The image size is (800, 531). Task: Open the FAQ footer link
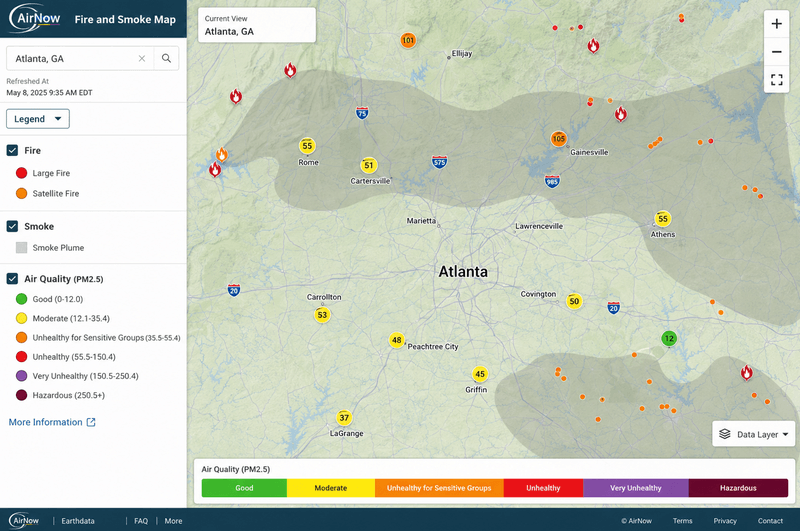[x=141, y=521]
